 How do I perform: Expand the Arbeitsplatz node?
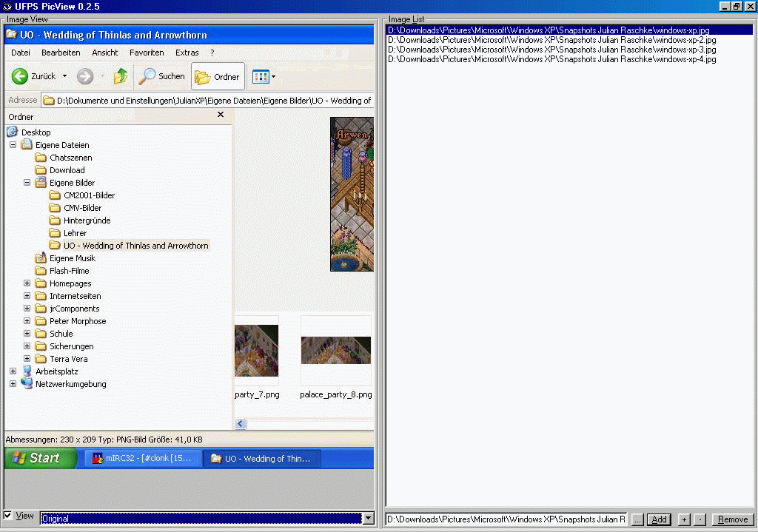pyautogui.click(x=13, y=371)
